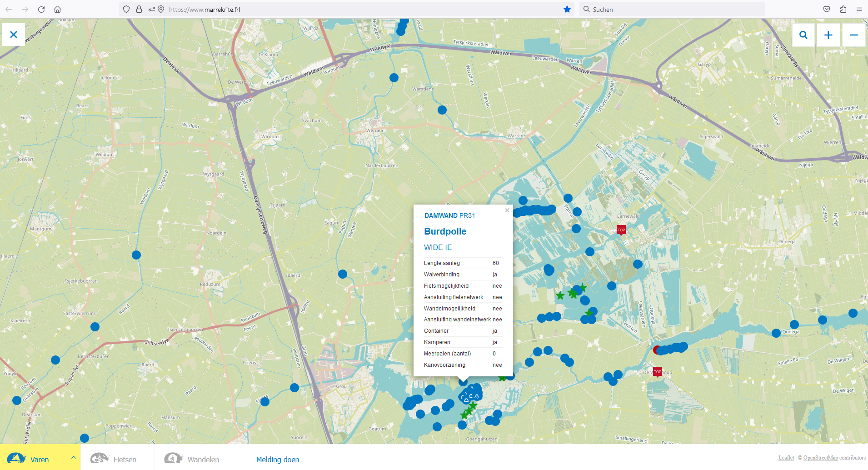Click the map search magnifier button
The width and height of the screenshot is (868, 470).
click(x=803, y=35)
